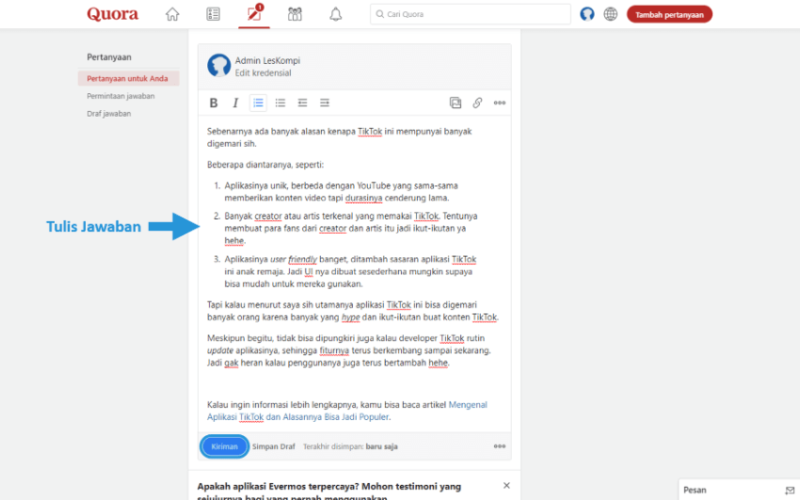This screenshot has width=800, height=500.
Task: Open Permintaan jawaban in sidebar
Action: 120,96
